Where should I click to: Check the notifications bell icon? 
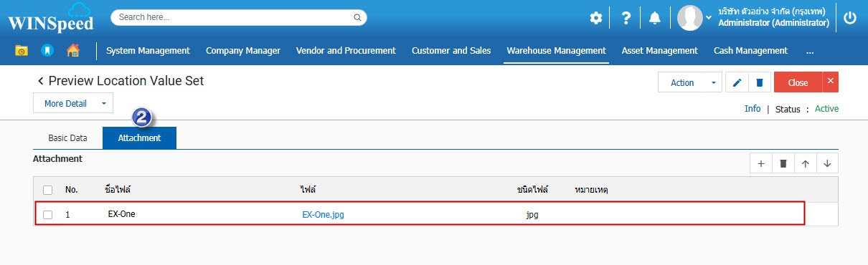[654, 18]
